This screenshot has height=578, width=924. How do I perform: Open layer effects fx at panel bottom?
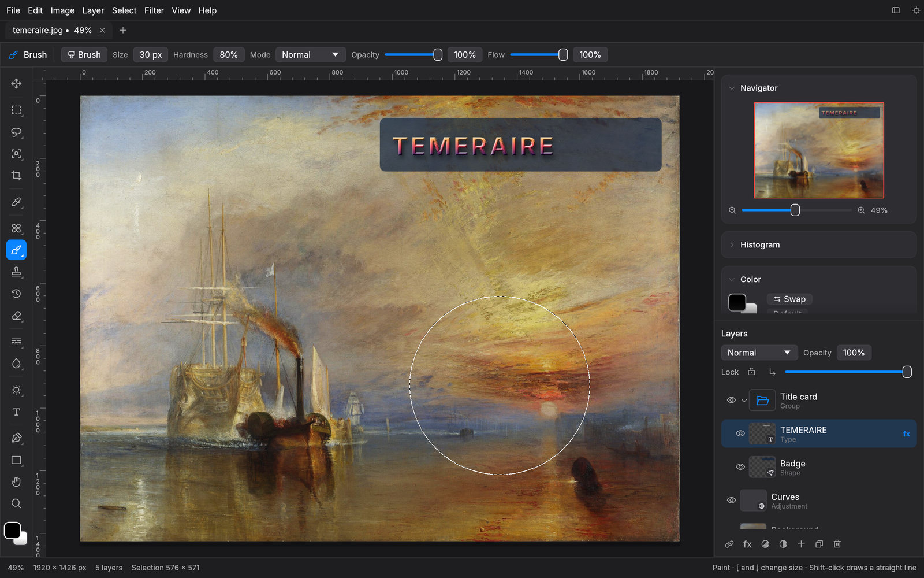(747, 544)
